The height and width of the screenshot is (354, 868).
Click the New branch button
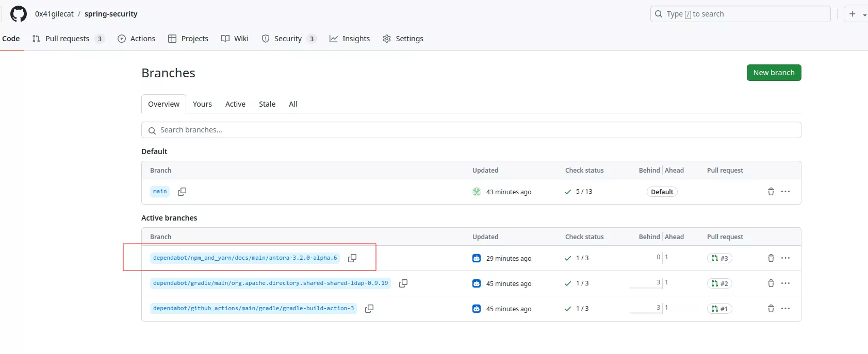point(774,73)
